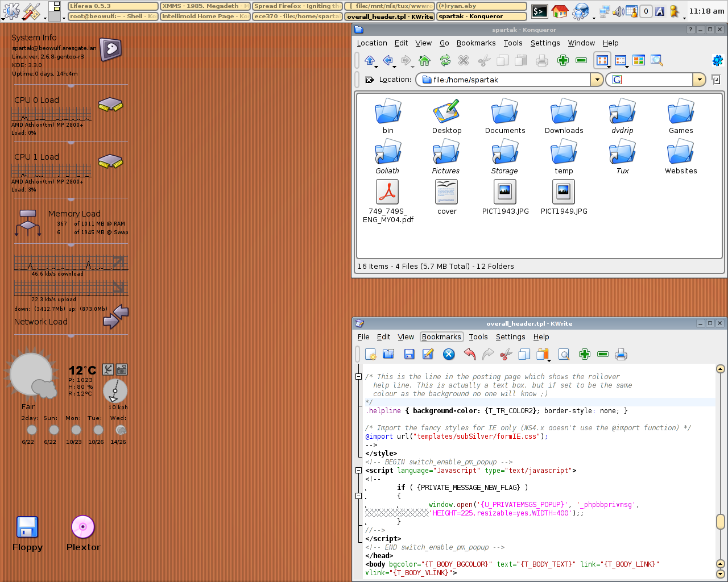
Task: Click the green Zoom In plus in Konqueror
Action: tap(563, 60)
